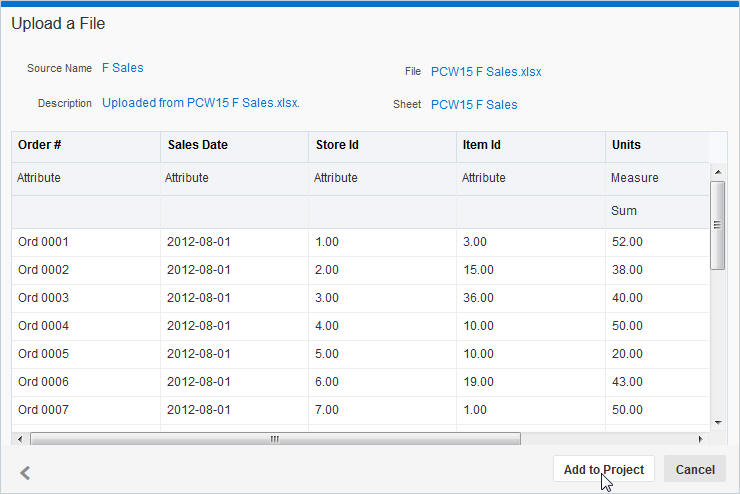This screenshot has height=494, width=740.
Task: Click the horizontal scrollbar thumb
Action: [275, 439]
